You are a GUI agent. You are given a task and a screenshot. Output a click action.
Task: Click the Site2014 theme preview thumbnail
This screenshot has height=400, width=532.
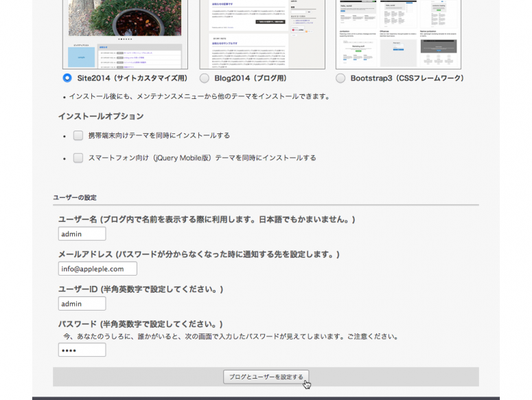point(125,34)
